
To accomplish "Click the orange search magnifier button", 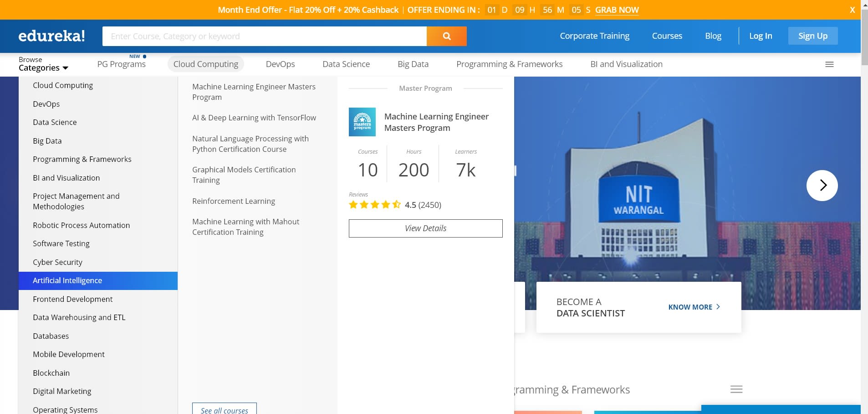I will pyautogui.click(x=446, y=36).
